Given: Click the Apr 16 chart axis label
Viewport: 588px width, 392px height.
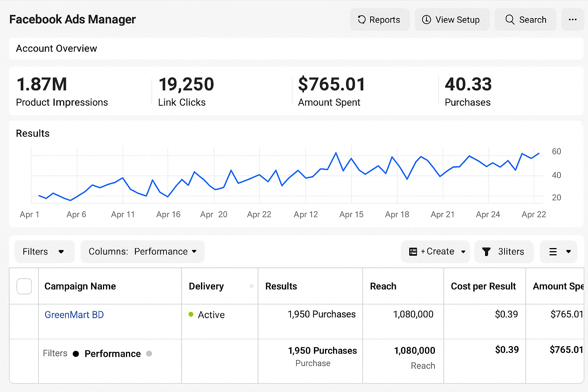Looking at the screenshot, I should click(x=168, y=214).
